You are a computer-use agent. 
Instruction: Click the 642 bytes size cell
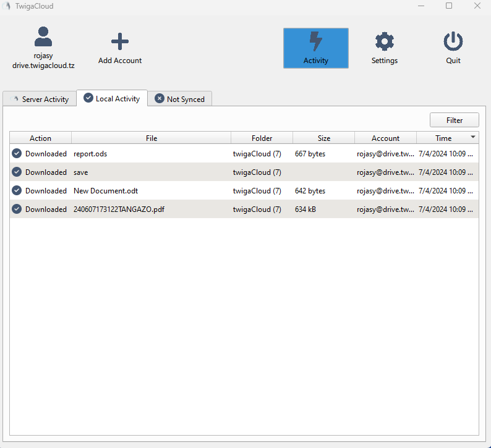click(310, 191)
